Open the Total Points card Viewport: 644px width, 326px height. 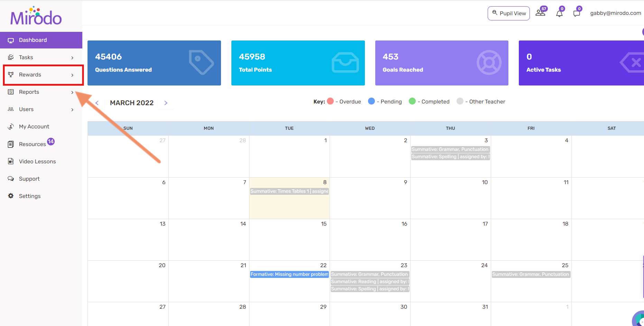(x=298, y=63)
